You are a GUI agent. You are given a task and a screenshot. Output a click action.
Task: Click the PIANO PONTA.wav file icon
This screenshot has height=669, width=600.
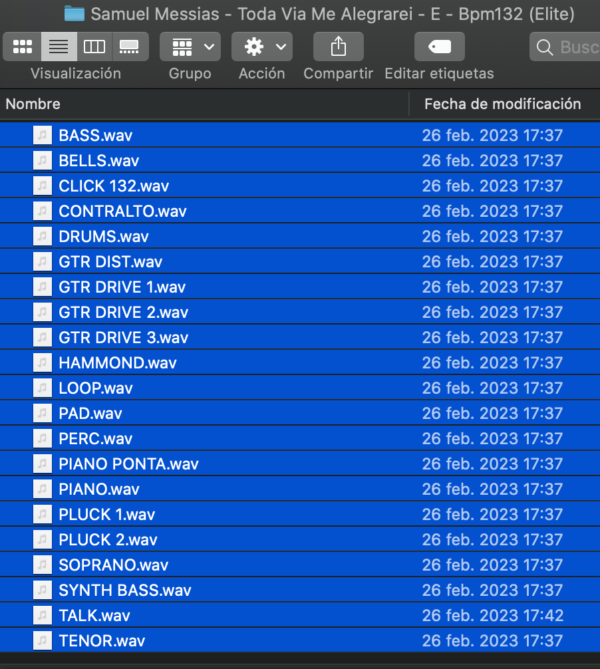point(42,464)
